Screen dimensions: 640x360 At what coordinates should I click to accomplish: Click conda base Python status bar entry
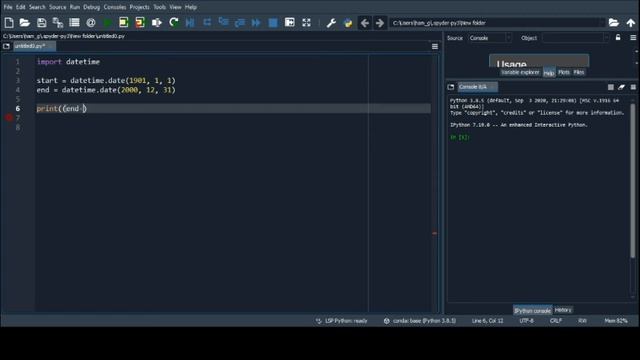pos(420,321)
